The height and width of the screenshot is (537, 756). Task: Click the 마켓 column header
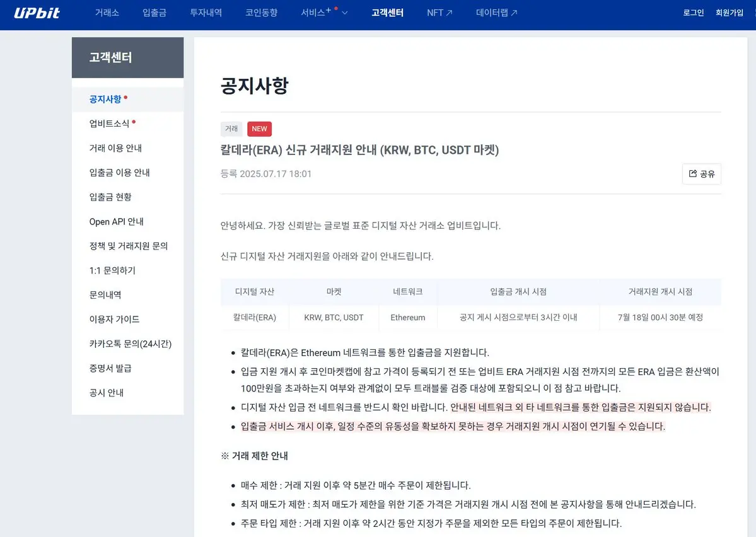334,292
